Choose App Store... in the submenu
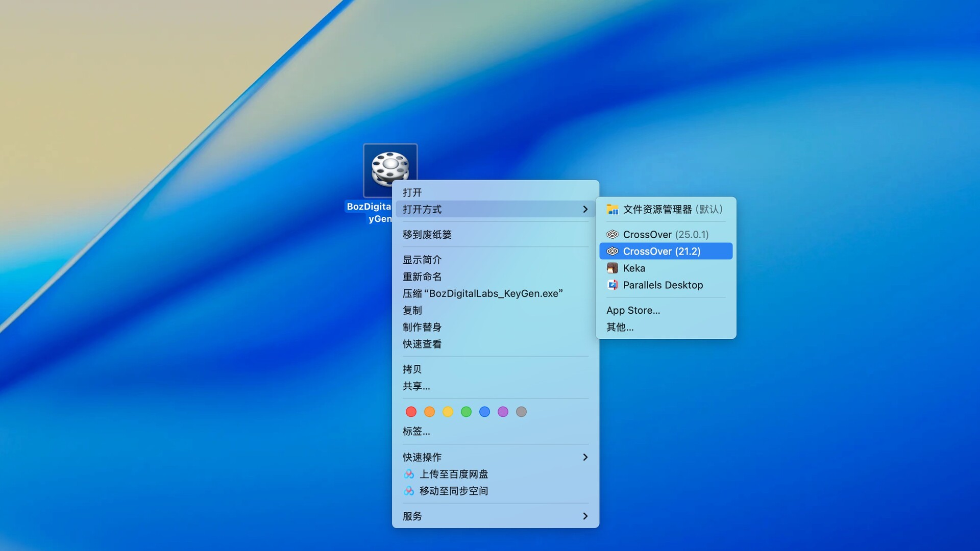This screenshot has width=980, height=551. [666, 310]
